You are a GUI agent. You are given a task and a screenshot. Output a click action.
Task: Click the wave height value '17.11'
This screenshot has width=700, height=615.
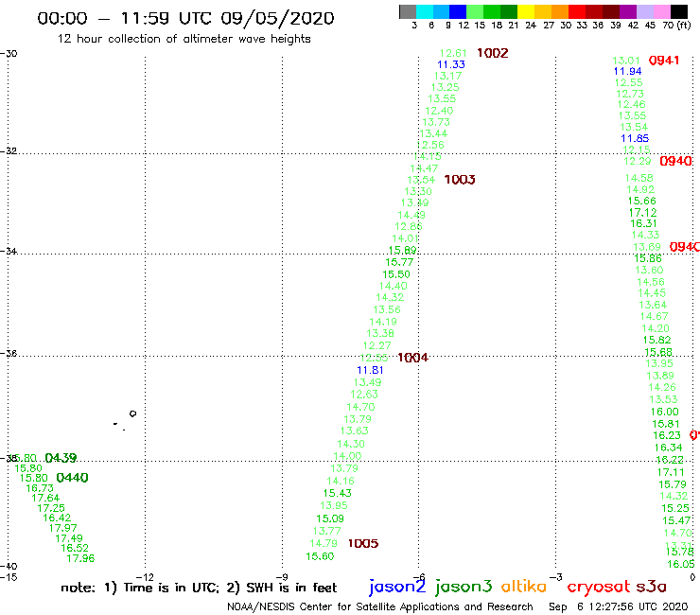click(671, 472)
